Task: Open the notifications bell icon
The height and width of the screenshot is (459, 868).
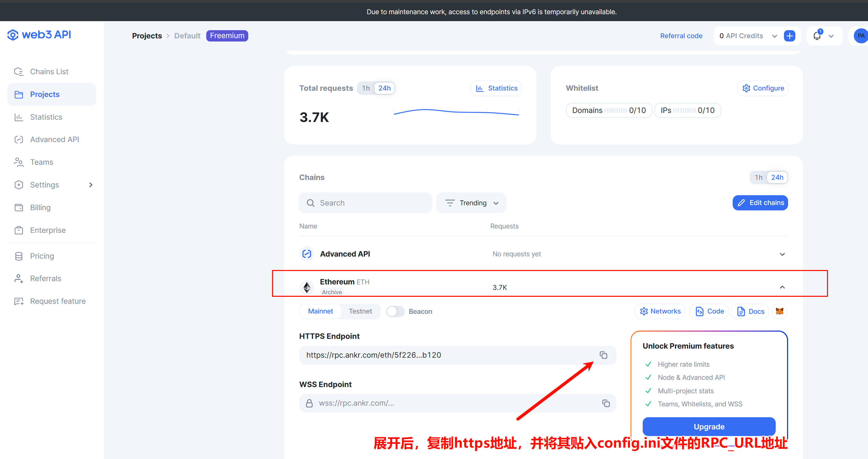Action: pyautogui.click(x=817, y=35)
